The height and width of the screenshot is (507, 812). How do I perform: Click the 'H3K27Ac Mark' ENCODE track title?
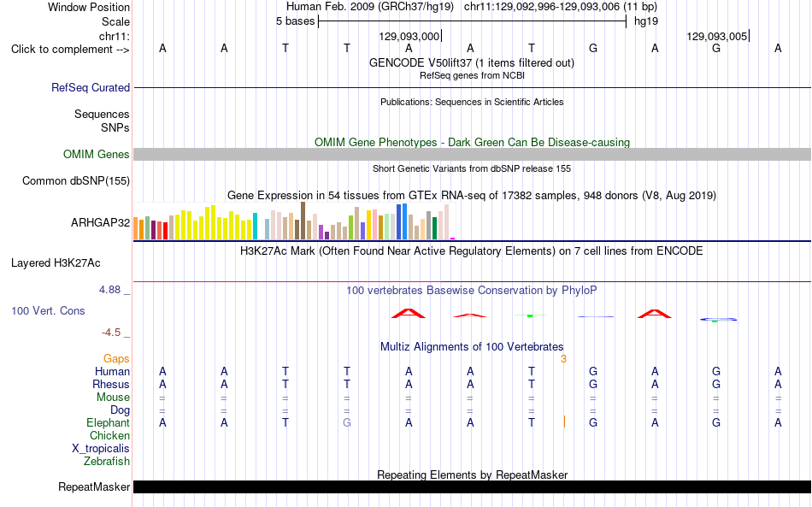tap(472, 251)
